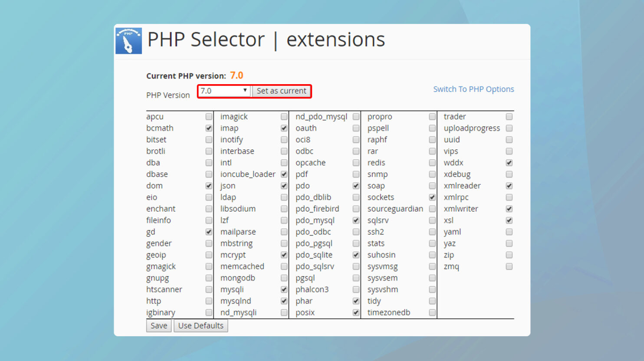Click the Use Defaults button
The height and width of the screenshot is (361, 644).
[200, 325]
